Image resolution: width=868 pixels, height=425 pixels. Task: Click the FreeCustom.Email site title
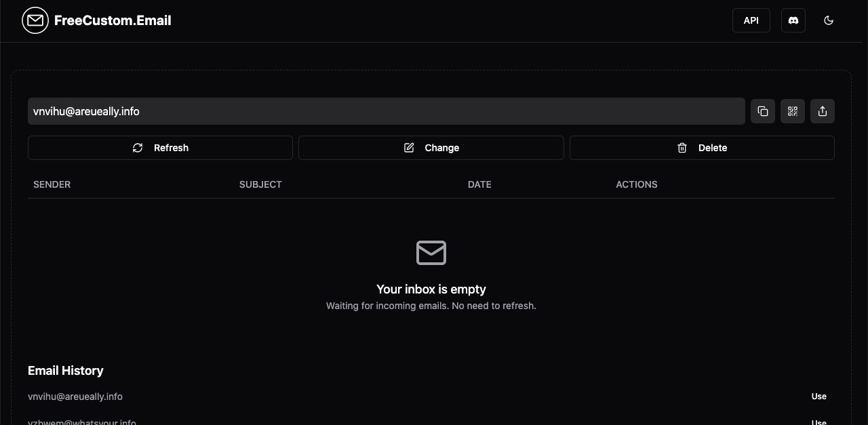[x=113, y=20]
